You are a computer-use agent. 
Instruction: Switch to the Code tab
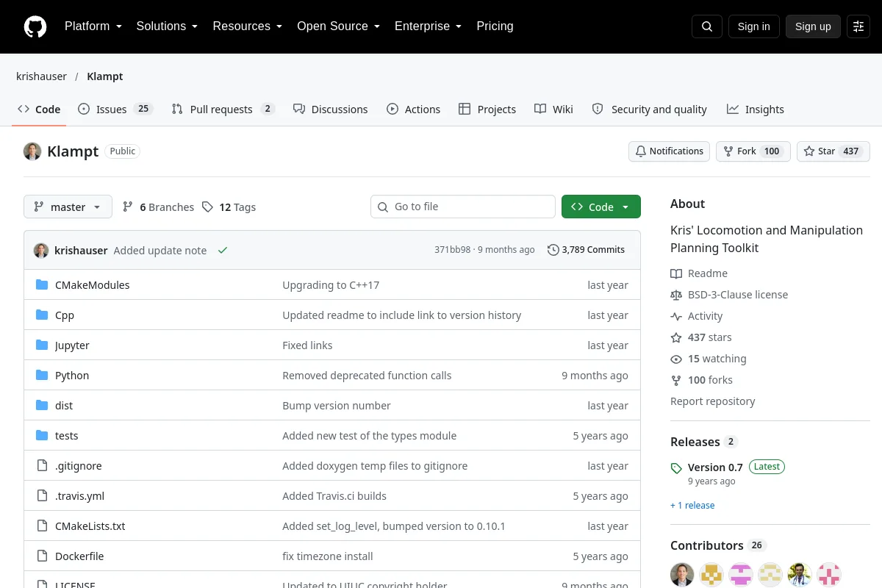pyautogui.click(x=39, y=110)
